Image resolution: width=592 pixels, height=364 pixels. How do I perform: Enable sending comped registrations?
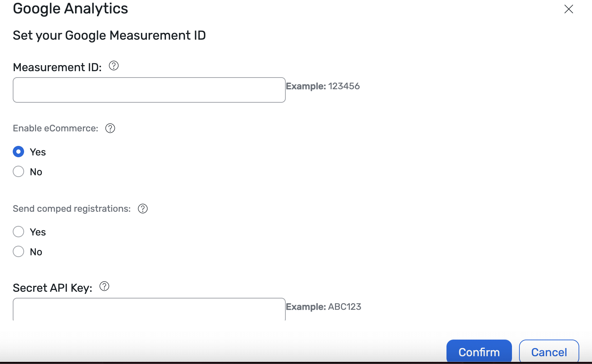(x=18, y=232)
